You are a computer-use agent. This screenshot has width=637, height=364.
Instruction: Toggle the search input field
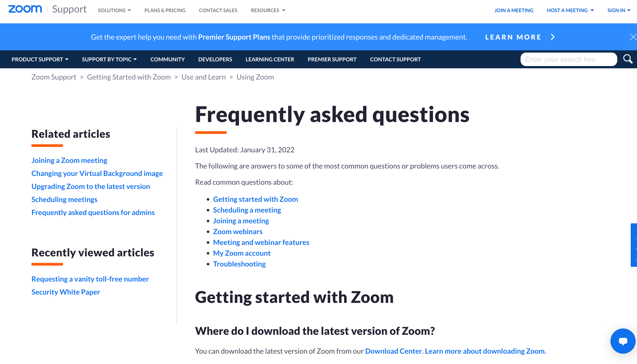pos(629,59)
